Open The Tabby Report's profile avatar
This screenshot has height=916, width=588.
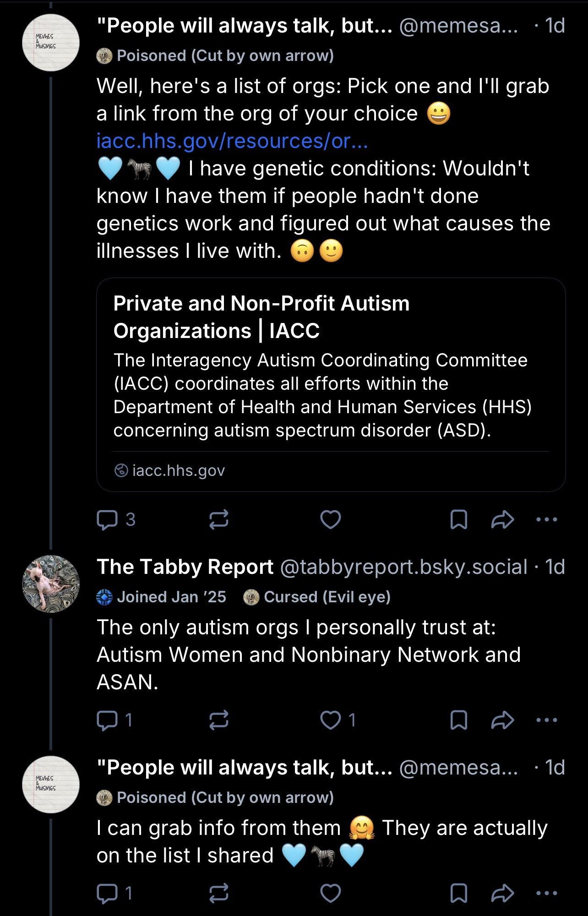pyautogui.click(x=51, y=584)
